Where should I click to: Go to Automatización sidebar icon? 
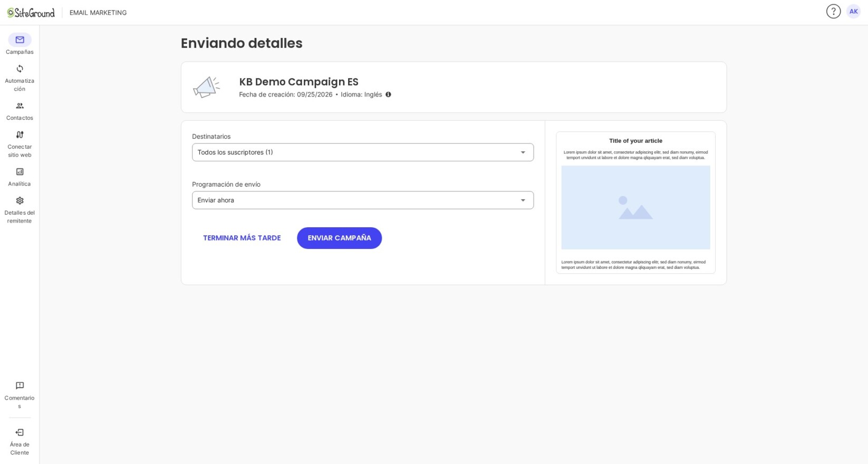pyautogui.click(x=20, y=69)
